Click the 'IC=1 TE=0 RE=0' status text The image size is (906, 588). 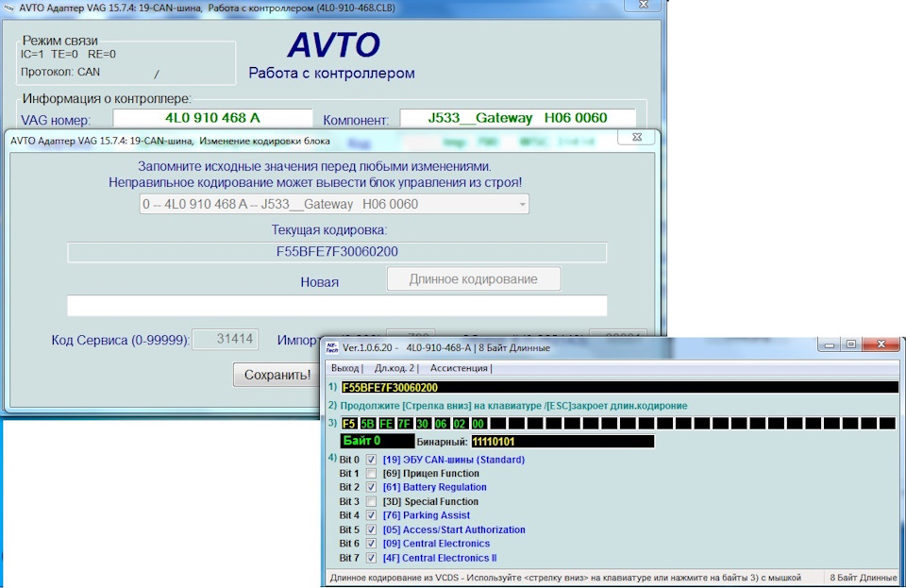pyautogui.click(x=68, y=55)
